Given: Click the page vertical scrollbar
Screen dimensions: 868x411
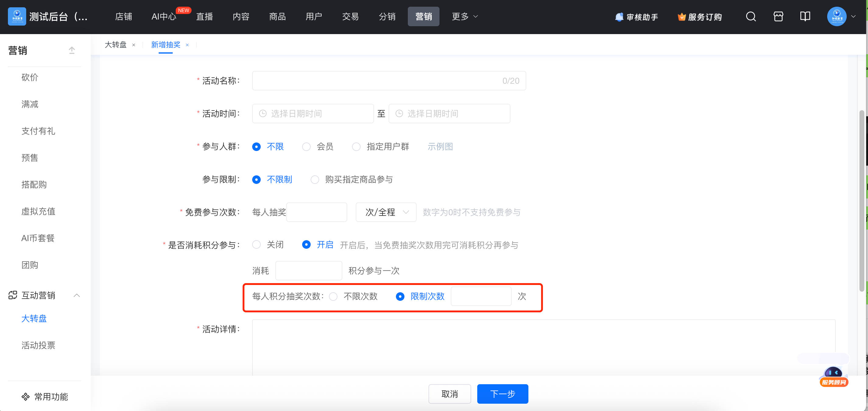Looking at the screenshot, I should coord(861,200).
